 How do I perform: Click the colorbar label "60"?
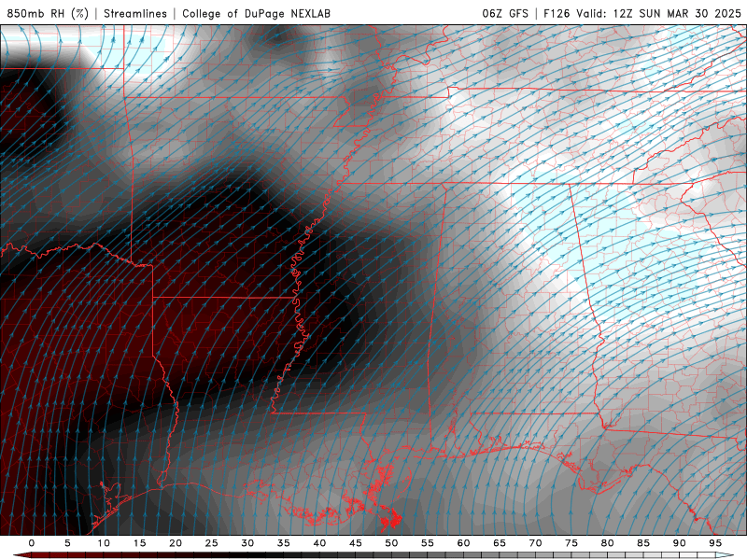point(463,543)
